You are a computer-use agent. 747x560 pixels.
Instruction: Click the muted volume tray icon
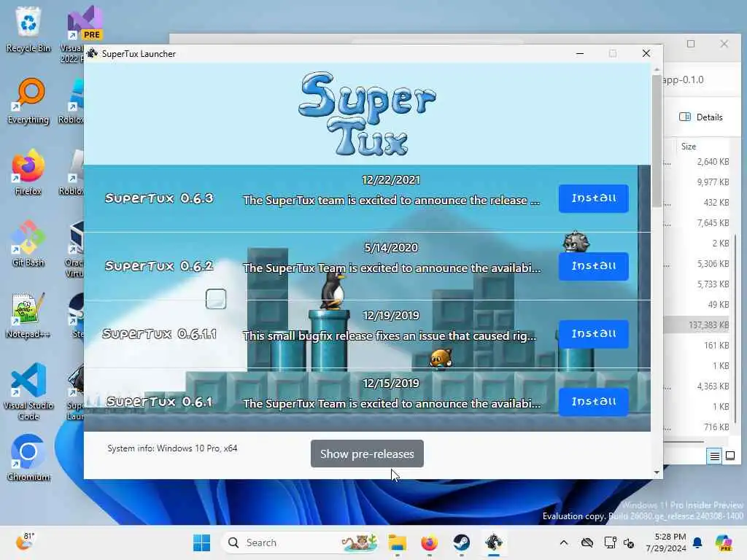(629, 542)
